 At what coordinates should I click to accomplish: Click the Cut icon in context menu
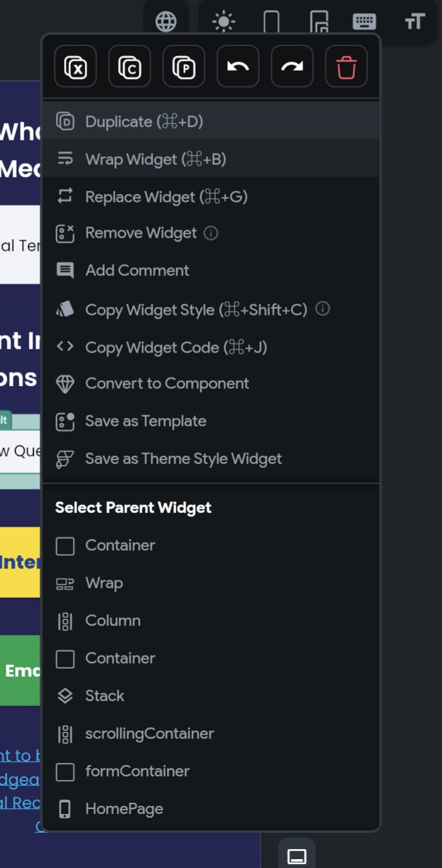(x=75, y=66)
